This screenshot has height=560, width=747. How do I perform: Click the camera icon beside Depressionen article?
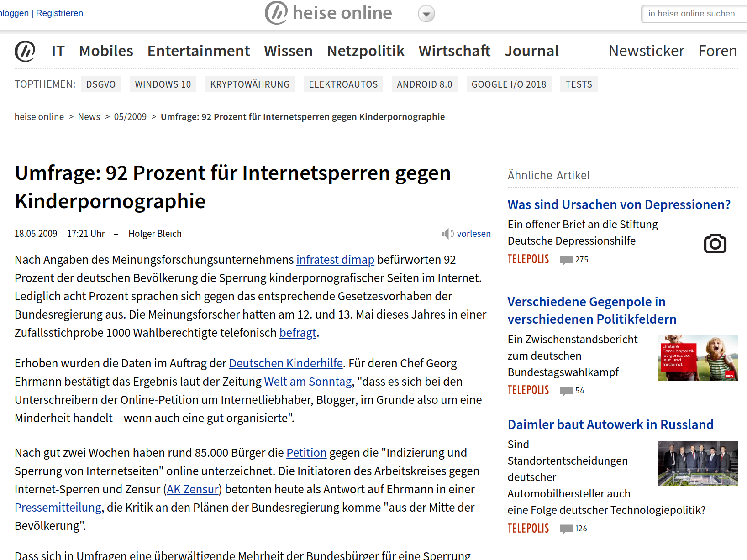(715, 244)
